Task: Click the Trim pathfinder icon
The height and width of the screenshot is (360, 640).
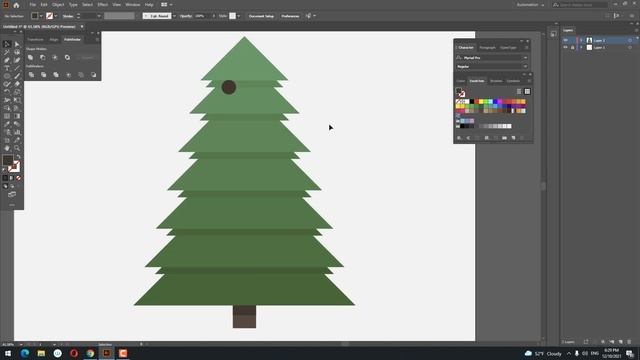Action: (44, 75)
